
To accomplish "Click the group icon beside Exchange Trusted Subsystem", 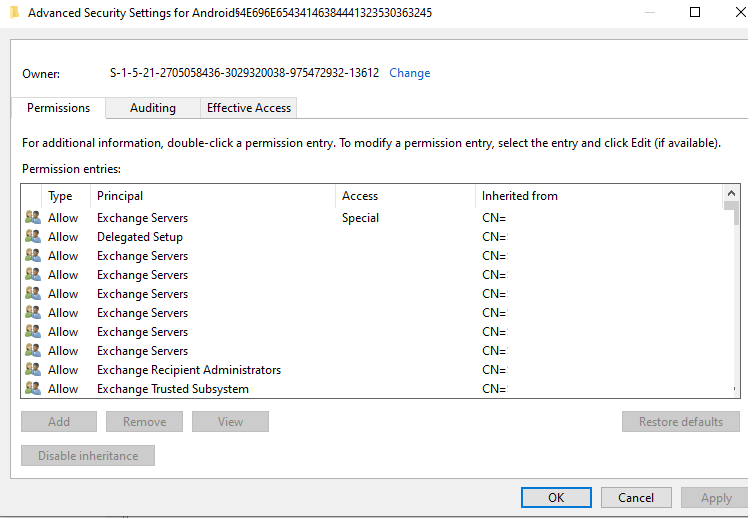I will (33, 389).
